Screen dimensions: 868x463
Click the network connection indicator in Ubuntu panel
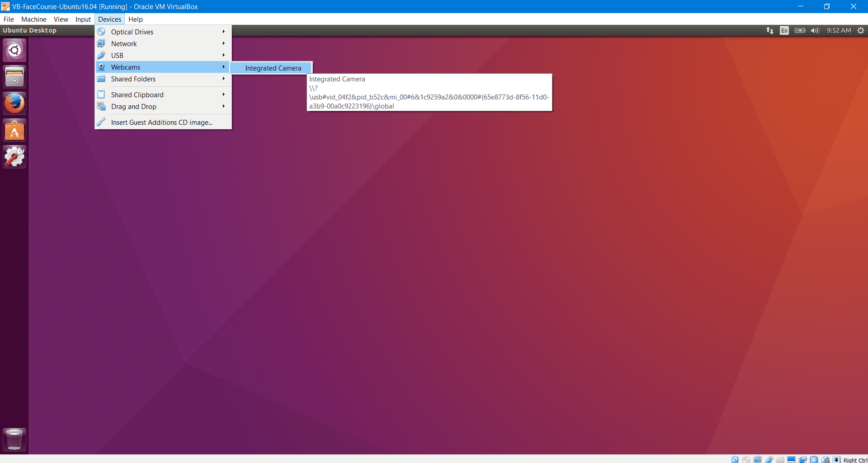(x=769, y=30)
